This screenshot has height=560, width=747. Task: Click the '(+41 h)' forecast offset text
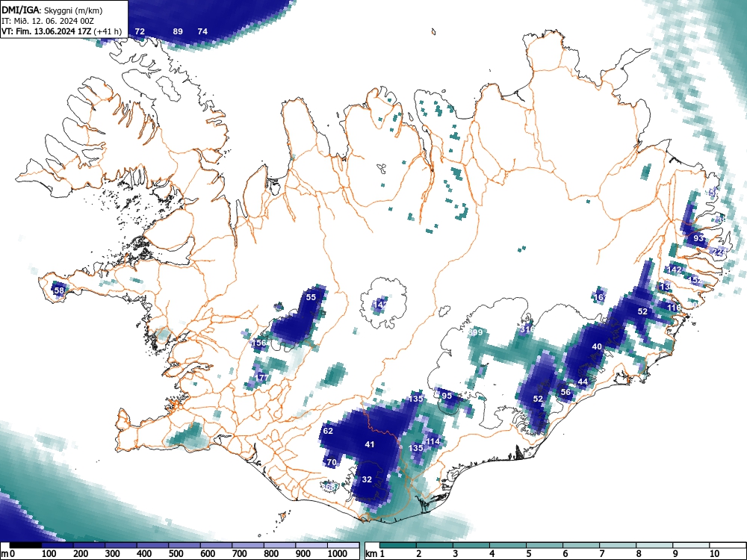108,31
